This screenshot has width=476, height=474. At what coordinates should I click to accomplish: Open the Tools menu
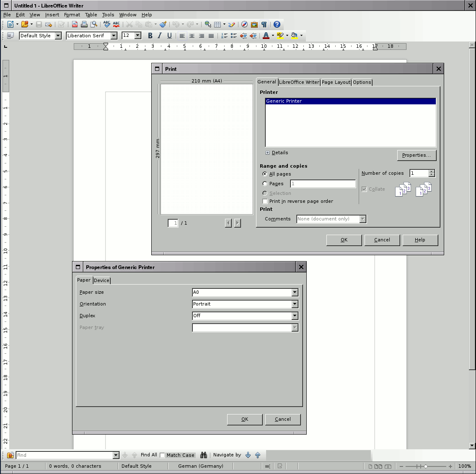point(108,15)
